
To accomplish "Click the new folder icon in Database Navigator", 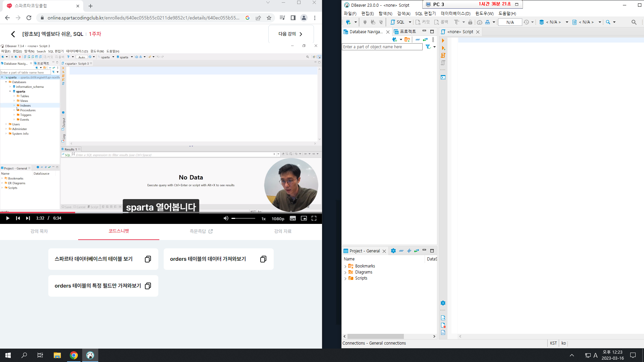I will (x=407, y=40).
